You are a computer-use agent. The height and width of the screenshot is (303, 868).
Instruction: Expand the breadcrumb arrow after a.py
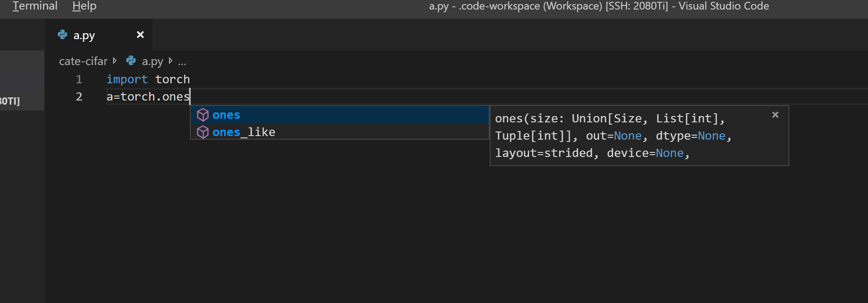pos(170,61)
